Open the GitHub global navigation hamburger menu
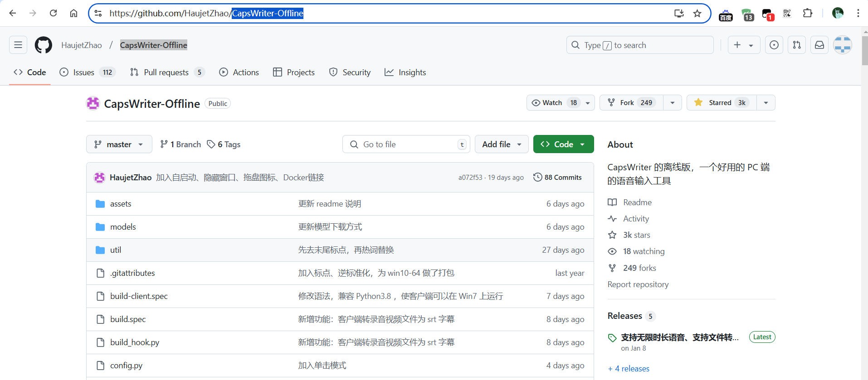This screenshot has height=380, width=868. coord(18,45)
